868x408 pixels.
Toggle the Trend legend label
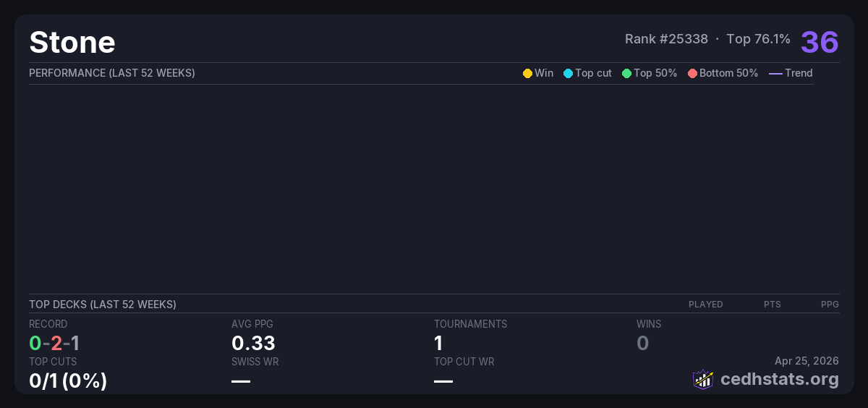pyautogui.click(x=799, y=73)
